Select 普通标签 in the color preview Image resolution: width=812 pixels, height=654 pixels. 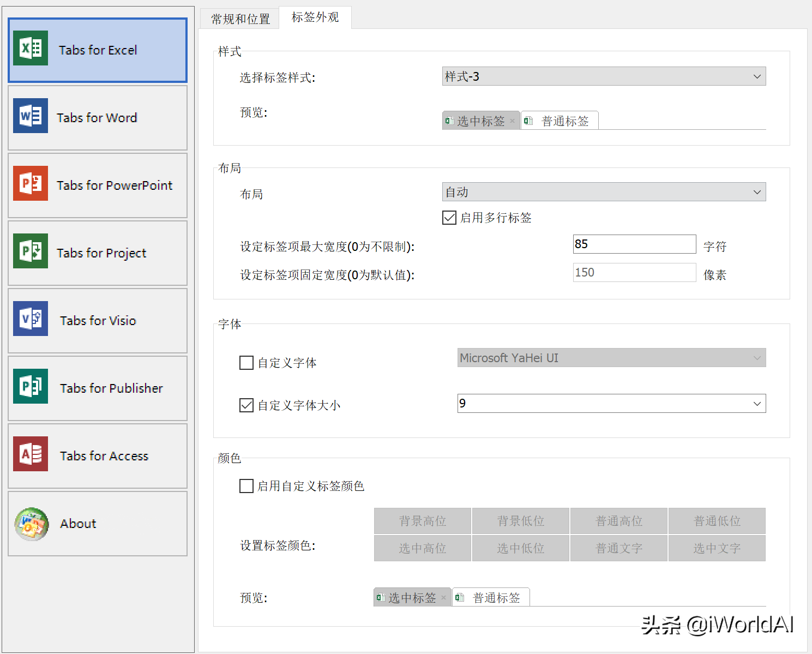(491, 598)
